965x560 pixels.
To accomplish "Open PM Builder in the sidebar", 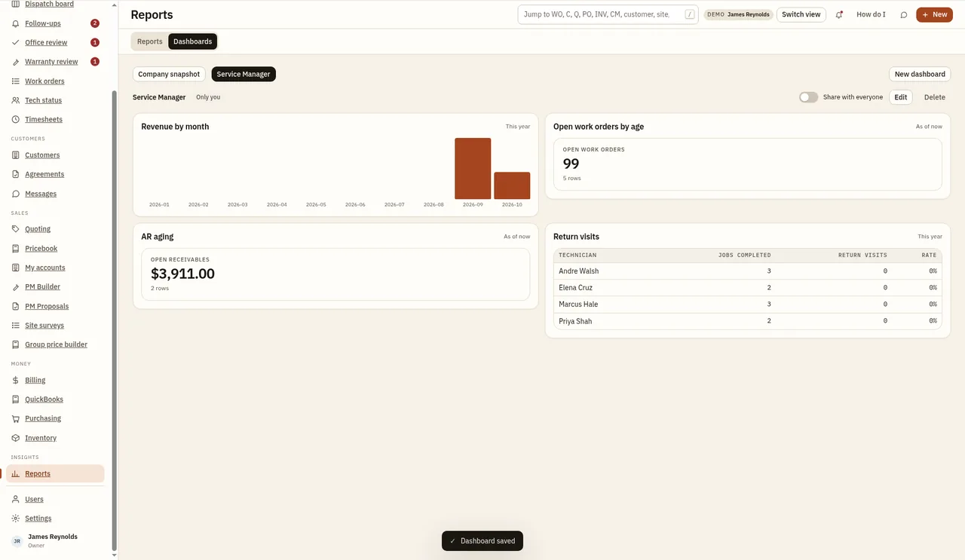I will point(42,286).
